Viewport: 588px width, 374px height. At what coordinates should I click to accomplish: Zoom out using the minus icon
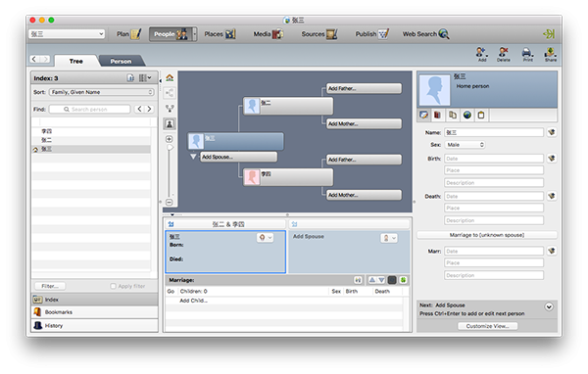pyautogui.click(x=170, y=203)
